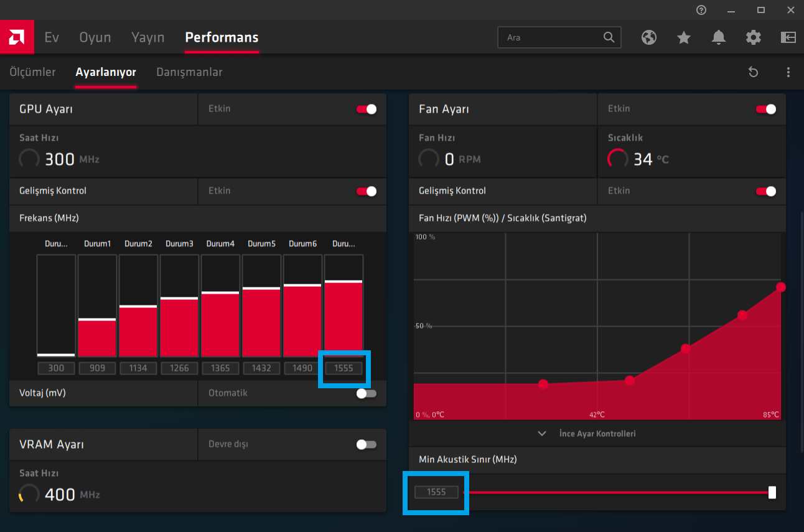Viewport: 804px width, 532px height.
Task: Click the Durum6 frequency bar
Action: [x=302, y=306]
